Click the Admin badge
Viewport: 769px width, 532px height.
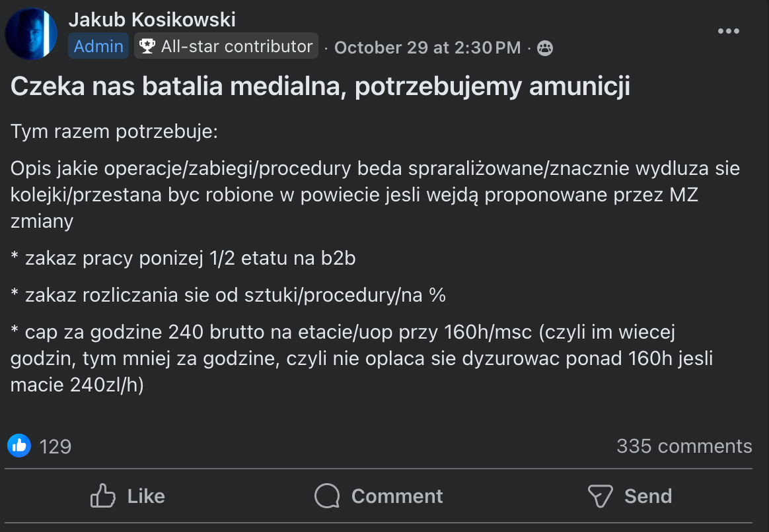(x=98, y=47)
